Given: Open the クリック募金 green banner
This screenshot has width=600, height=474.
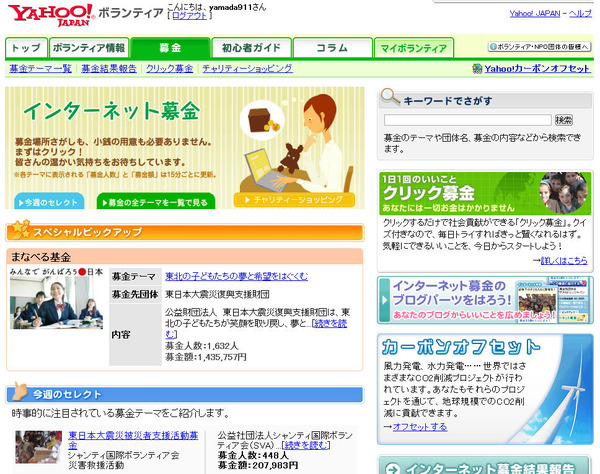Looking at the screenshot, I should 486,193.
